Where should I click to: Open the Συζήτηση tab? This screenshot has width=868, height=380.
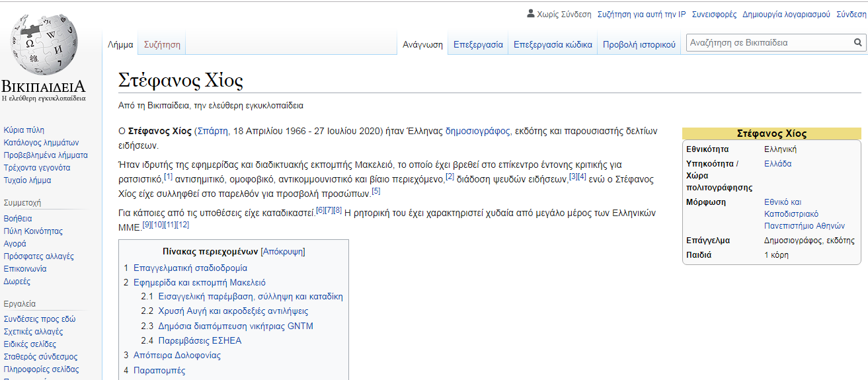coord(162,45)
